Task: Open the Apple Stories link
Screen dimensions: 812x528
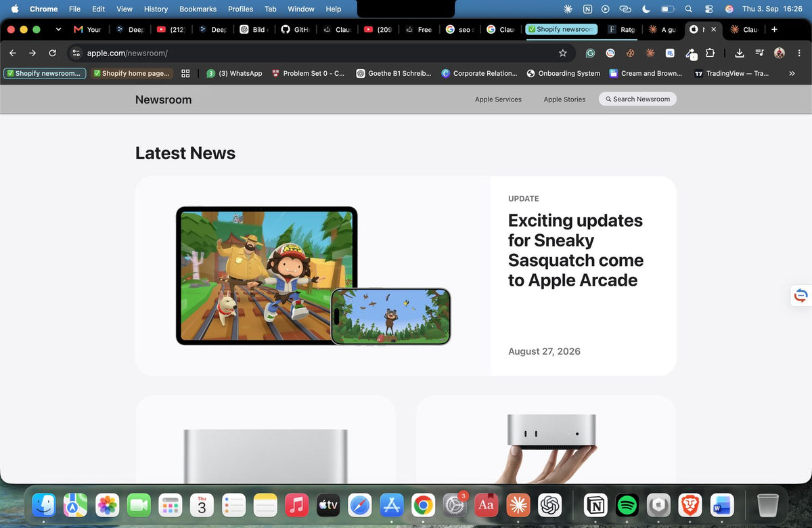Action: (x=564, y=100)
